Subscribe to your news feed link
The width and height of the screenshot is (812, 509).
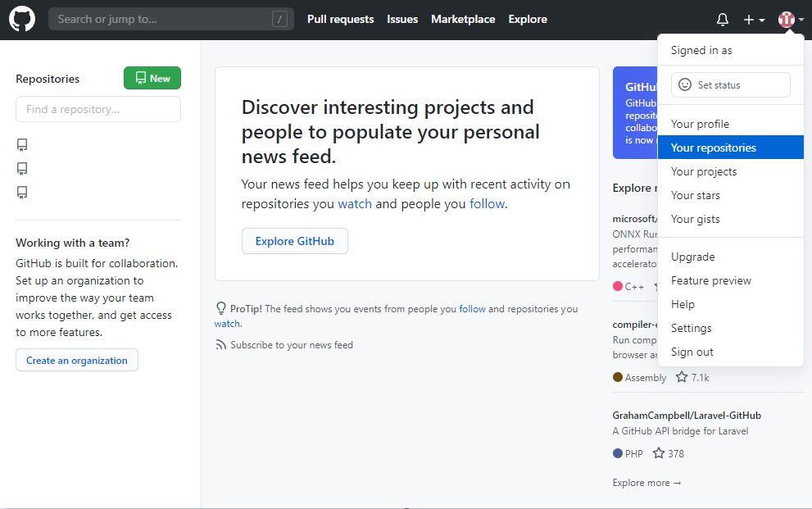pyautogui.click(x=292, y=345)
